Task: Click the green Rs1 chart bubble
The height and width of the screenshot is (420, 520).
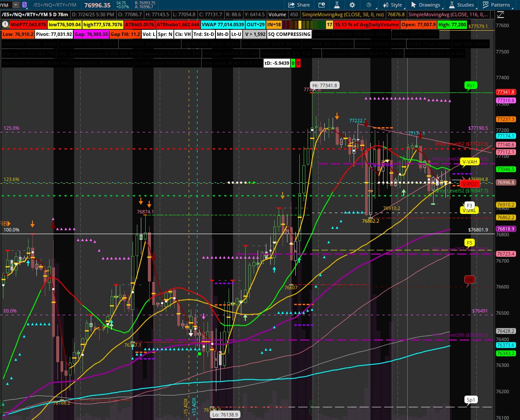Action: [470, 85]
